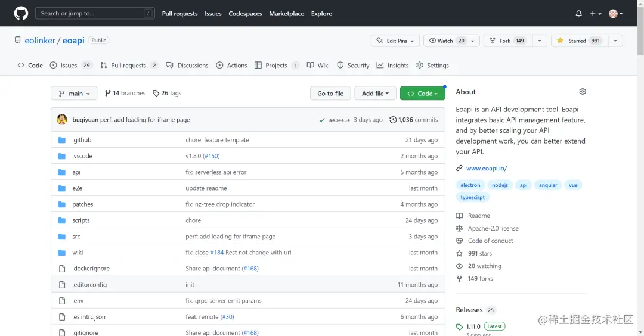Open the wiki folder

coord(78,253)
